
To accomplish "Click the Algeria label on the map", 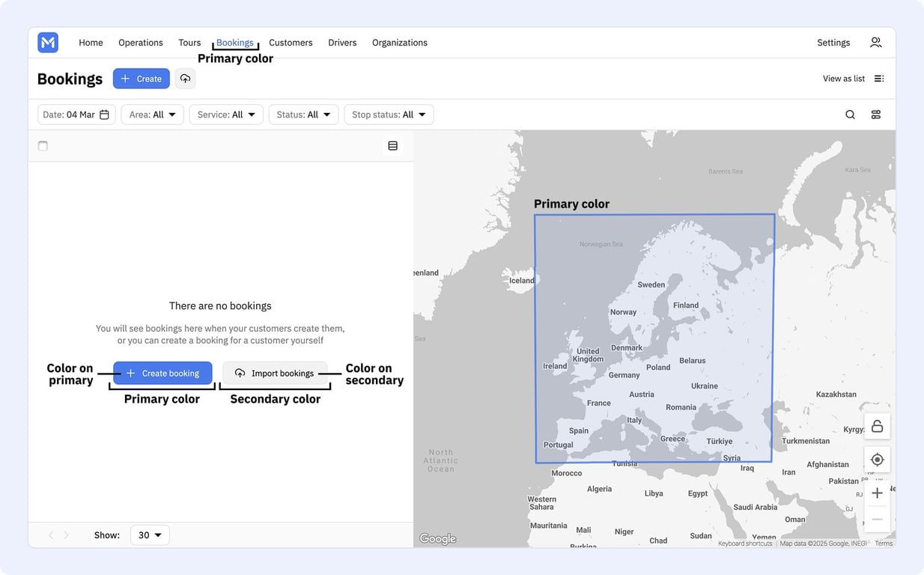I will [x=600, y=489].
